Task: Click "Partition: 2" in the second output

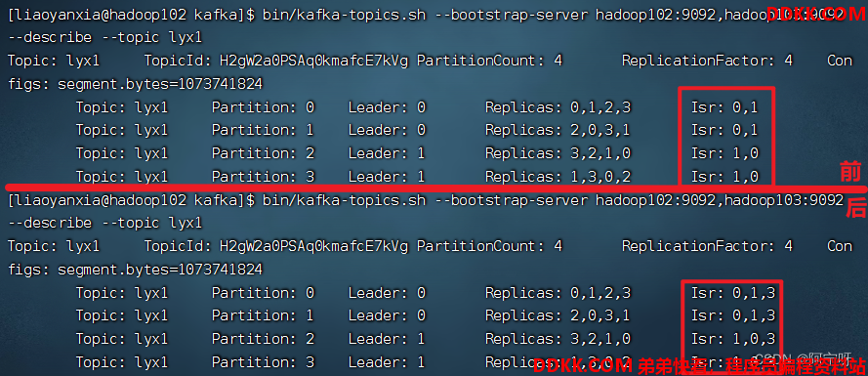Action: (x=263, y=339)
